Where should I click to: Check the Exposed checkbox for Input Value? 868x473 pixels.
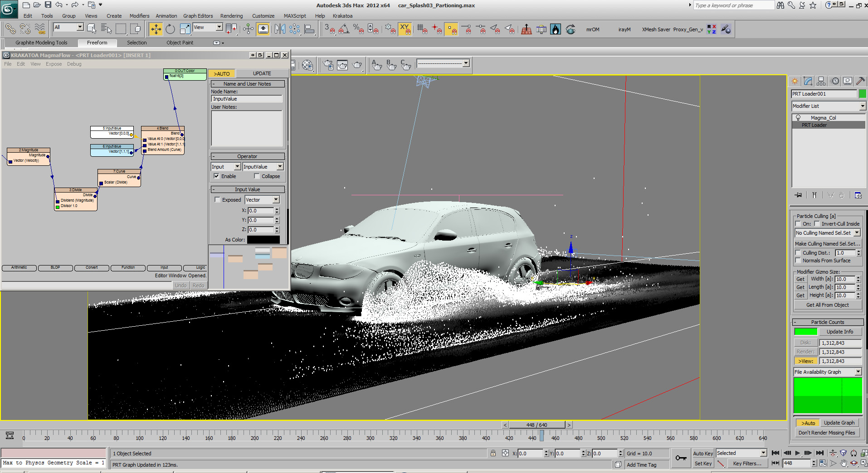(x=217, y=200)
